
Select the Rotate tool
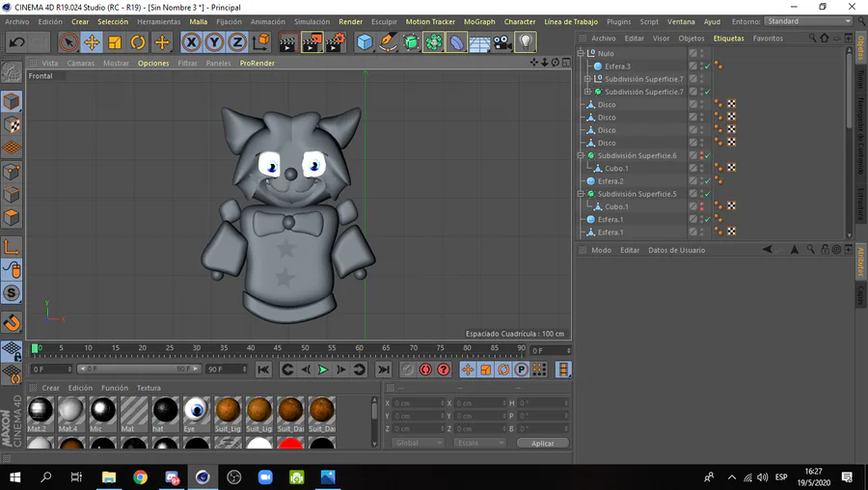click(x=138, y=42)
